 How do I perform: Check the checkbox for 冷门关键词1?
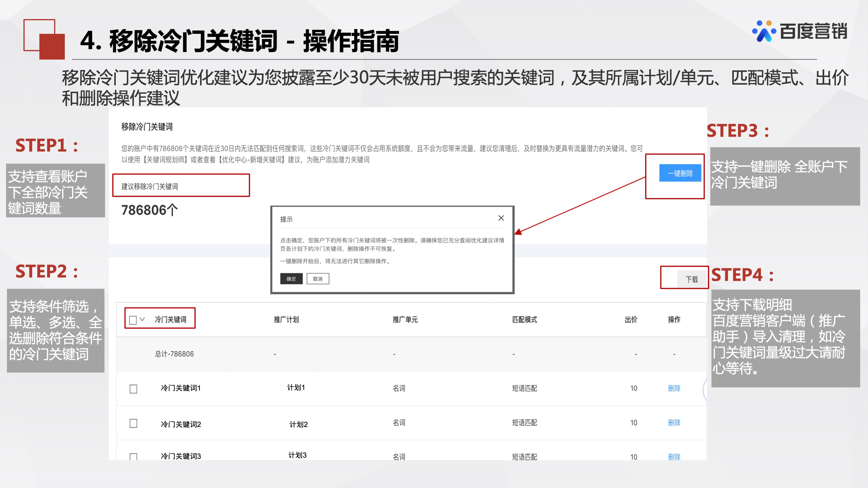(x=133, y=389)
